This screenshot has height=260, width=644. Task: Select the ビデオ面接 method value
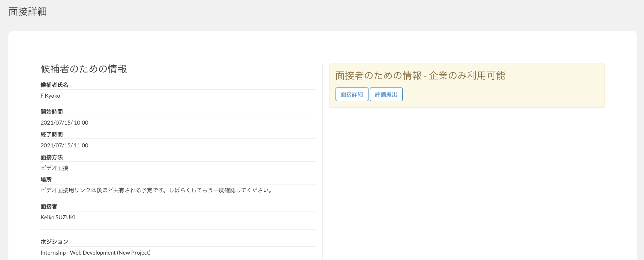tap(54, 168)
